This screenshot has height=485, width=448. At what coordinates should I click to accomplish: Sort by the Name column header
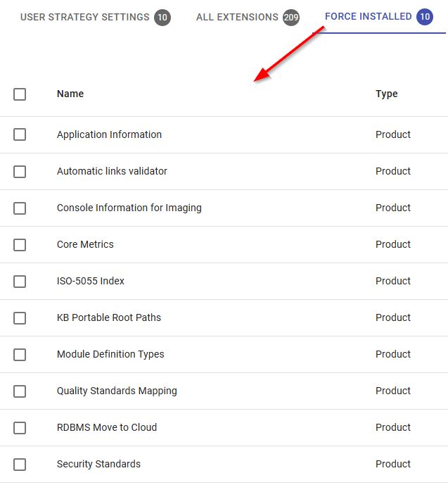[70, 94]
